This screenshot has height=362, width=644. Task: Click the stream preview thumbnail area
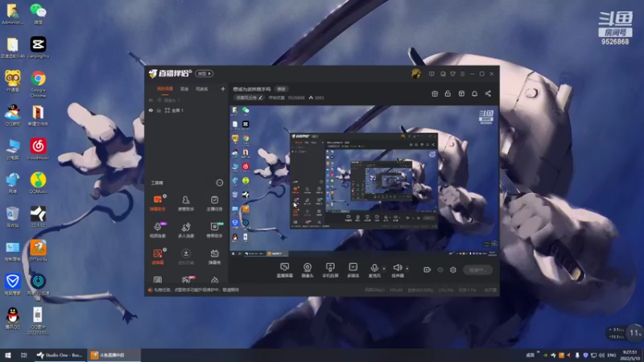click(364, 181)
